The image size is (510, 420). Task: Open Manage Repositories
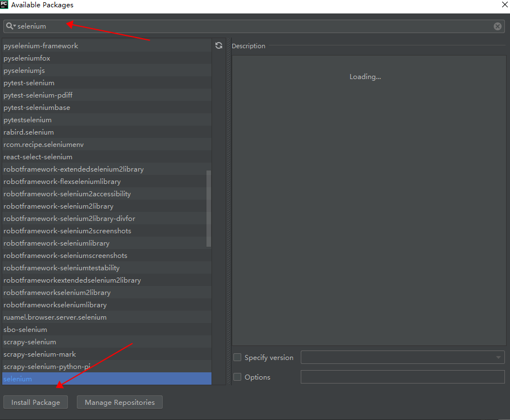click(120, 402)
